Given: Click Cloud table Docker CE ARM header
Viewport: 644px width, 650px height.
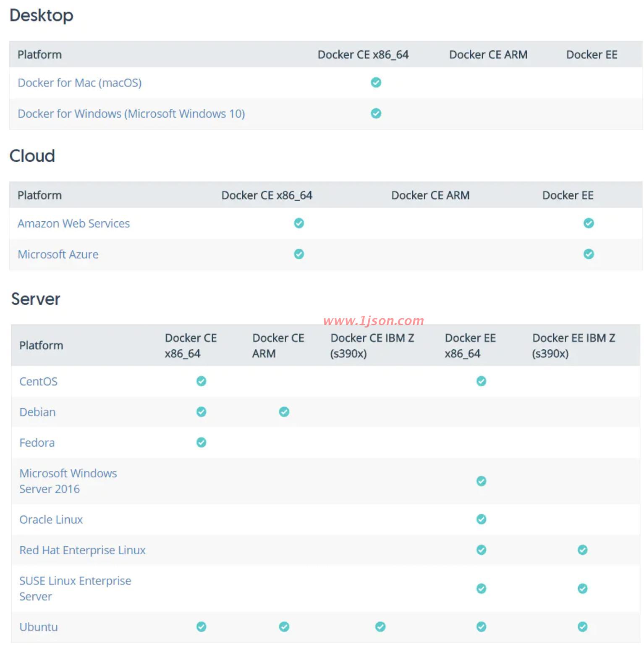Looking at the screenshot, I should click(x=430, y=195).
